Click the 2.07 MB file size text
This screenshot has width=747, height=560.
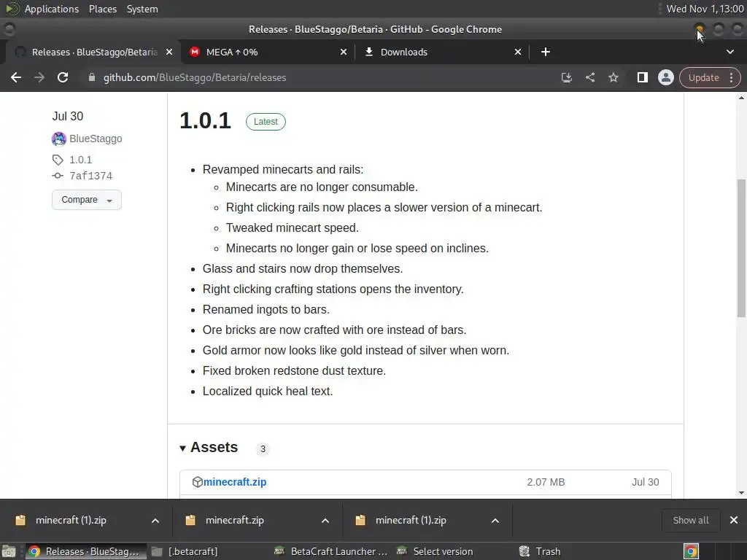pos(546,482)
